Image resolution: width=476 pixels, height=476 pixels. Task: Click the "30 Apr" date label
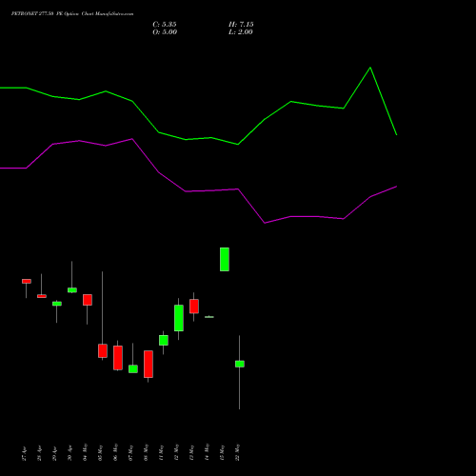(x=70, y=453)
